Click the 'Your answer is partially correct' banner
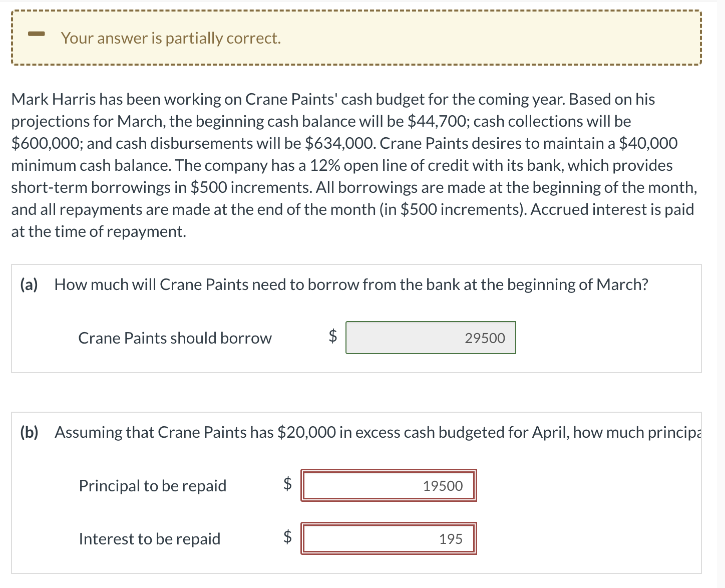This screenshot has width=725, height=588. click(170, 38)
